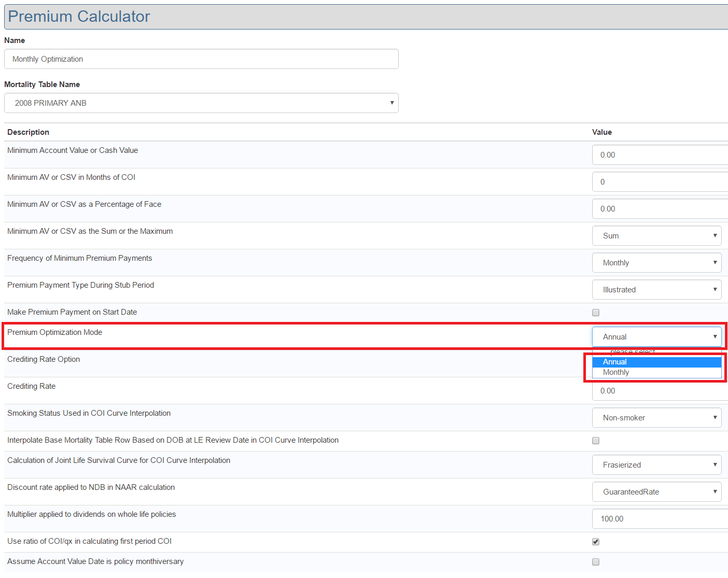This screenshot has height=578, width=728.
Task: Select Annual from the open dropdown list
Action: coord(656,362)
